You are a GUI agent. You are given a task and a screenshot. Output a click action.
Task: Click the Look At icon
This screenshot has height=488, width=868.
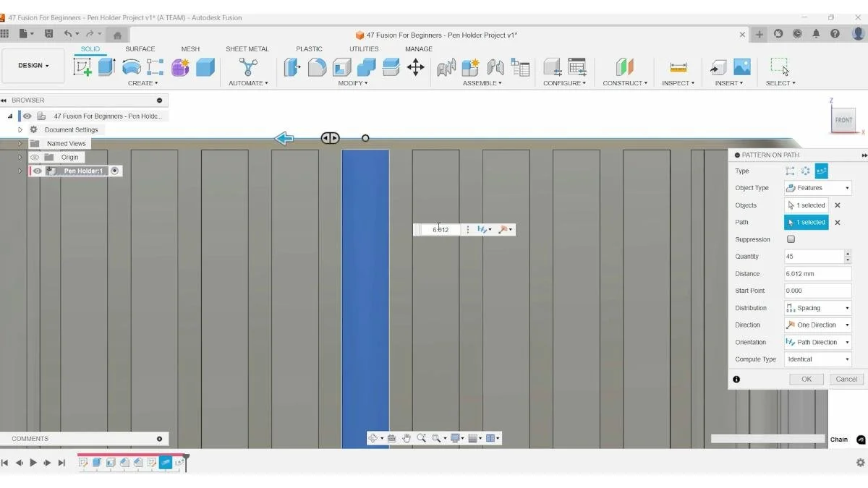[x=391, y=438]
